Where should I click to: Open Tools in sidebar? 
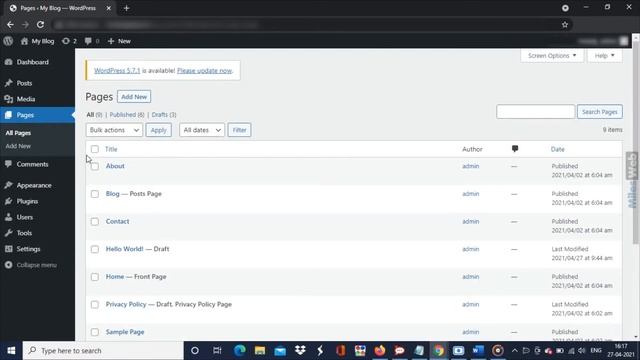(x=24, y=233)
